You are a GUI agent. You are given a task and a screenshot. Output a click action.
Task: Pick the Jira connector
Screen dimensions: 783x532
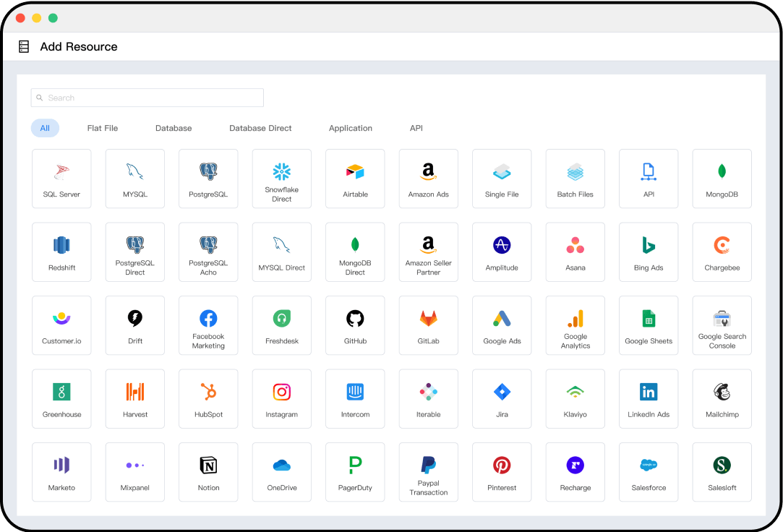502,398
